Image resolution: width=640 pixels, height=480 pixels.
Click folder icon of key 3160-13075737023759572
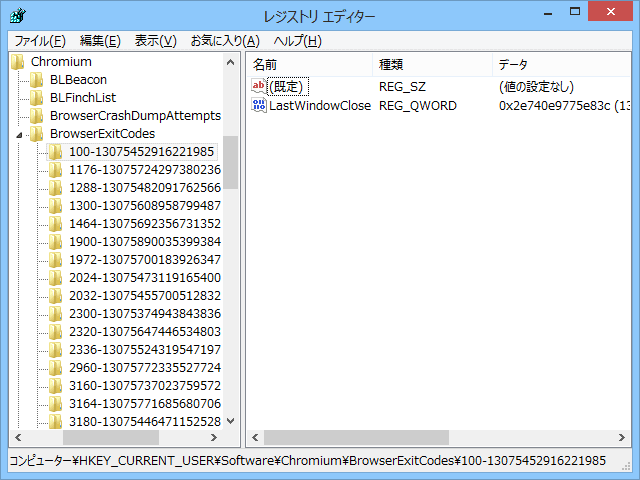[x=56, y=385]
